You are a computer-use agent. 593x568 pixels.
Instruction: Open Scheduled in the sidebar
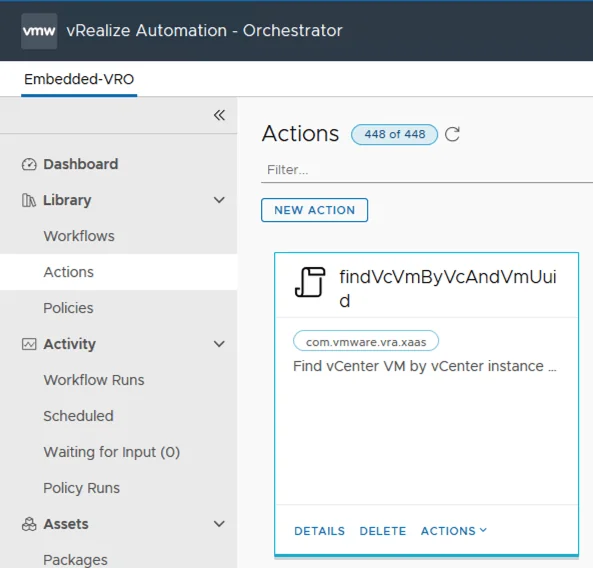(x=78, y=416)
